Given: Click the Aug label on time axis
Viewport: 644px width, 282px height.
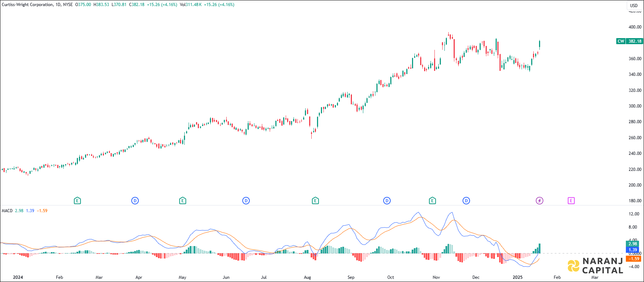Looking at the screenshot, I should [307, 277].
